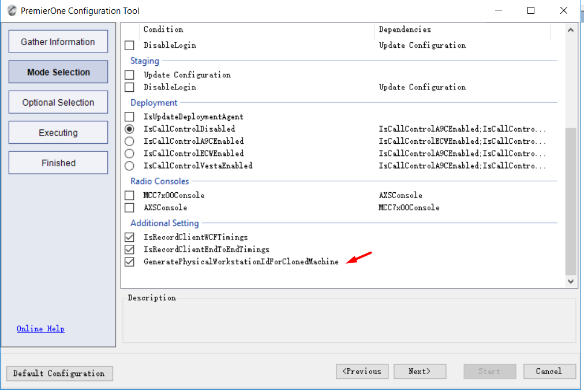
Task: Uncheck IsRecordClientEndToEndTimings
Action: (x=129, y=249)
